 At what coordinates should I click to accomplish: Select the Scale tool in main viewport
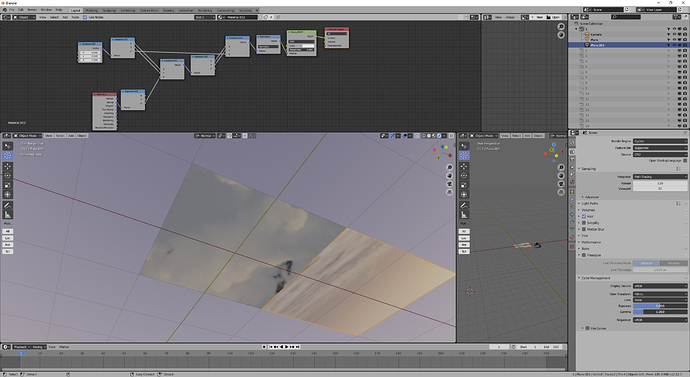coord(7,185)
